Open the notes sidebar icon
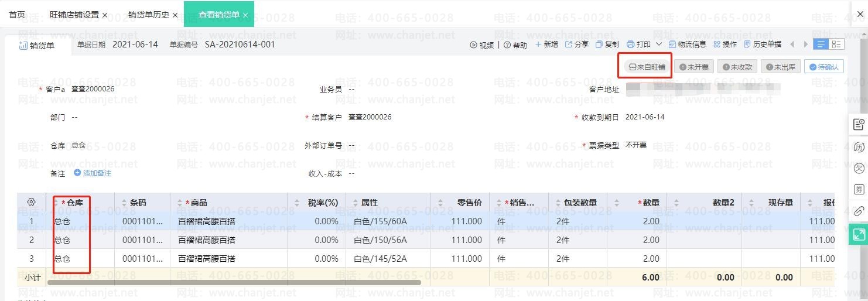 pos(859,124)
